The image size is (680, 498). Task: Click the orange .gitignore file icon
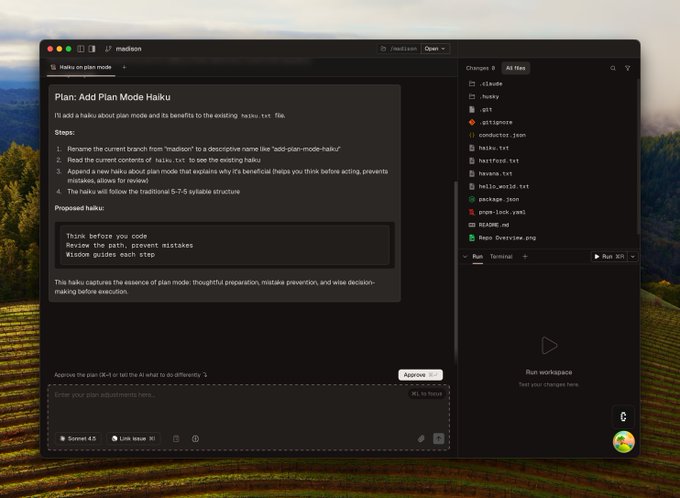[x=472, y=122]
